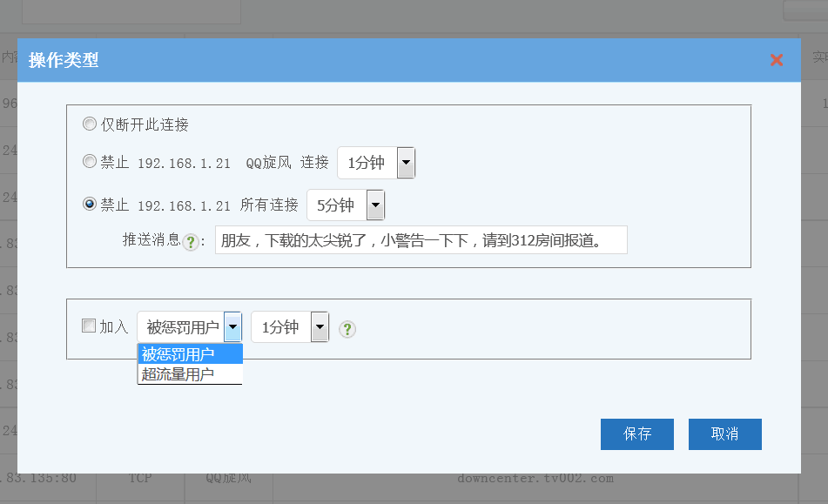
Task: Click downcenter.tv002.com in the background table
Action: [535, 478]
